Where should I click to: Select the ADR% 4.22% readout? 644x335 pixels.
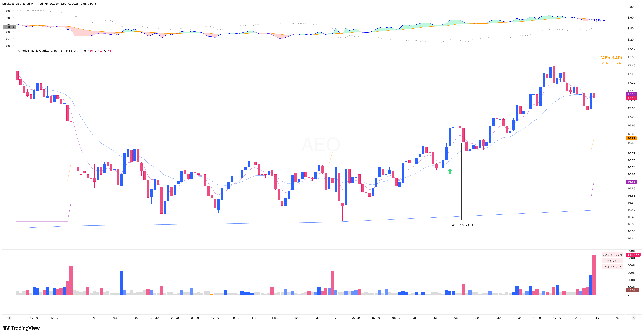click(x=611, y=57)
